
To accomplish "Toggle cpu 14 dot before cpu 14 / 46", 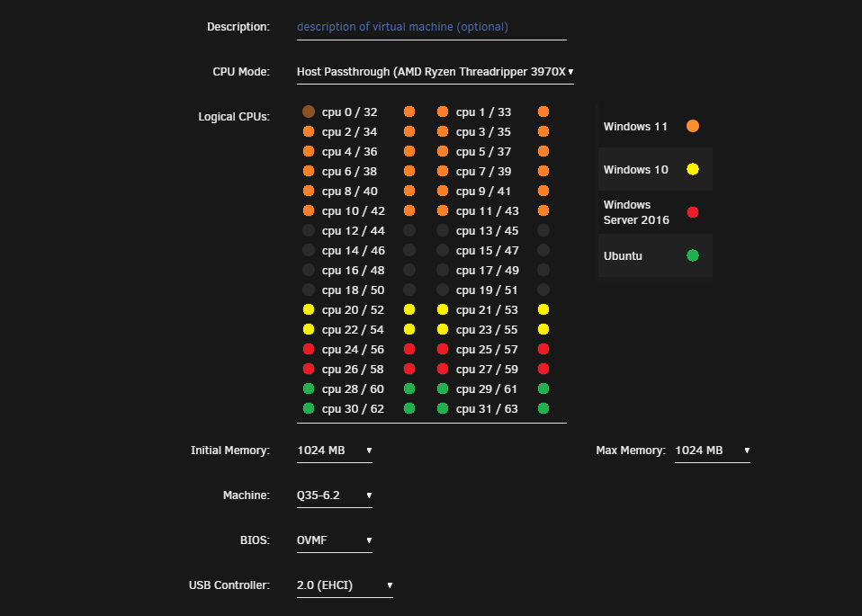I will 309,251.
